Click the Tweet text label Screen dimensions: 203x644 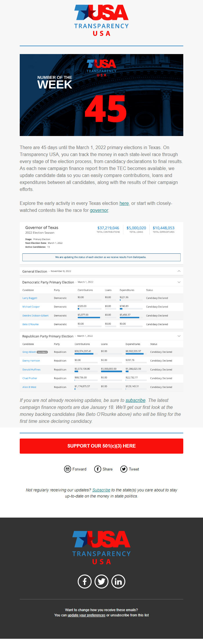tap(134, 469)
